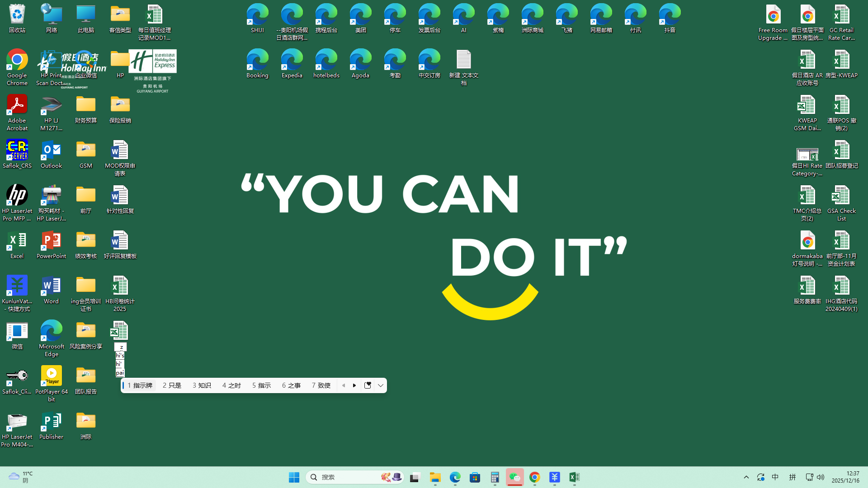
Task: Toggle the Pinyin input mode tray icon
Action: coord(792,477)
